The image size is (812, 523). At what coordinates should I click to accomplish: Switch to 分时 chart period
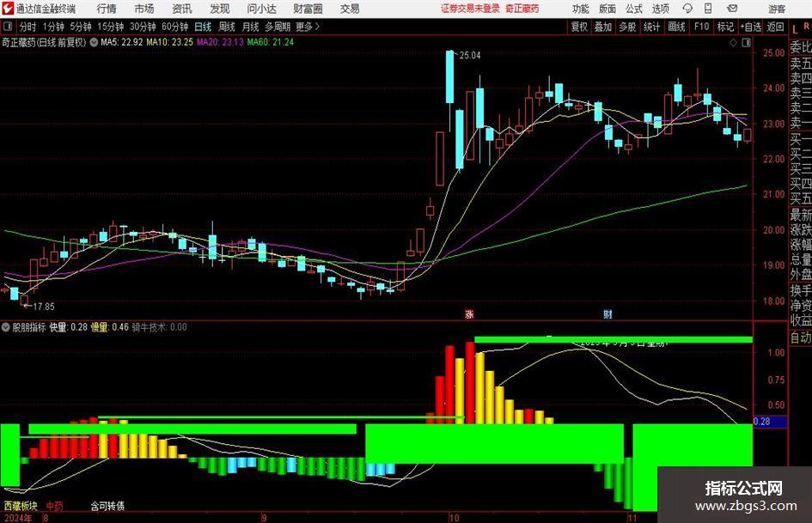pos(28,27)
